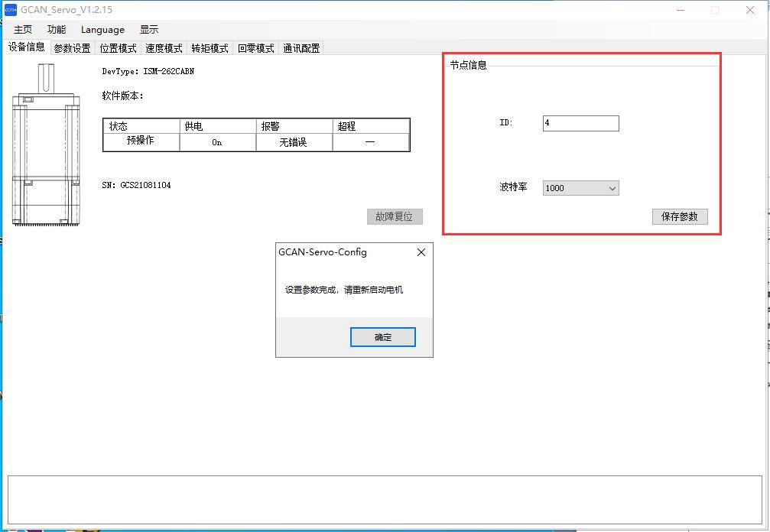770x532 pixels.
Task: Go to the 位置模式 tab
Action: pos(118,48)
